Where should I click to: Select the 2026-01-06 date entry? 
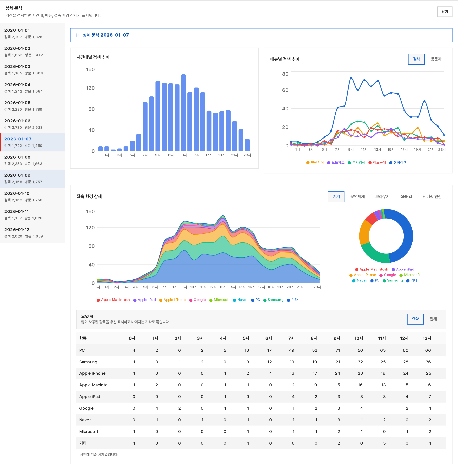click(33, 124)
